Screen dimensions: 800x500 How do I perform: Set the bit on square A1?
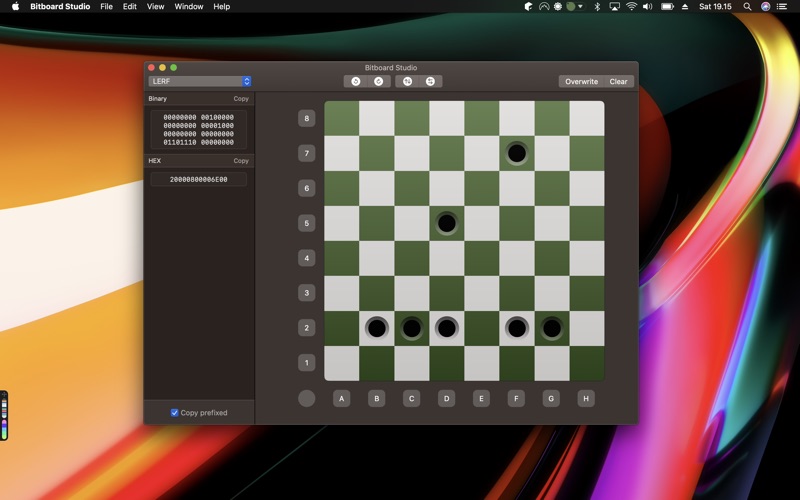click(342, 363)
